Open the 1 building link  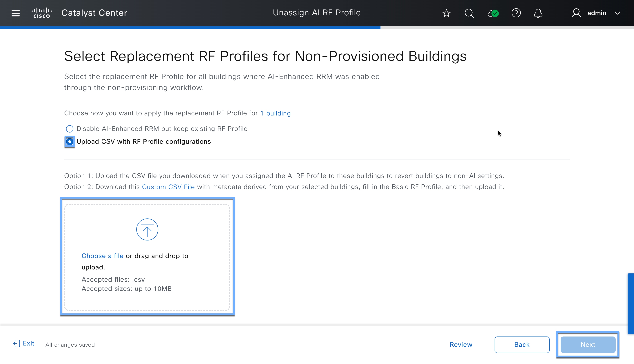pyautogui.click(x=275, y=113)
